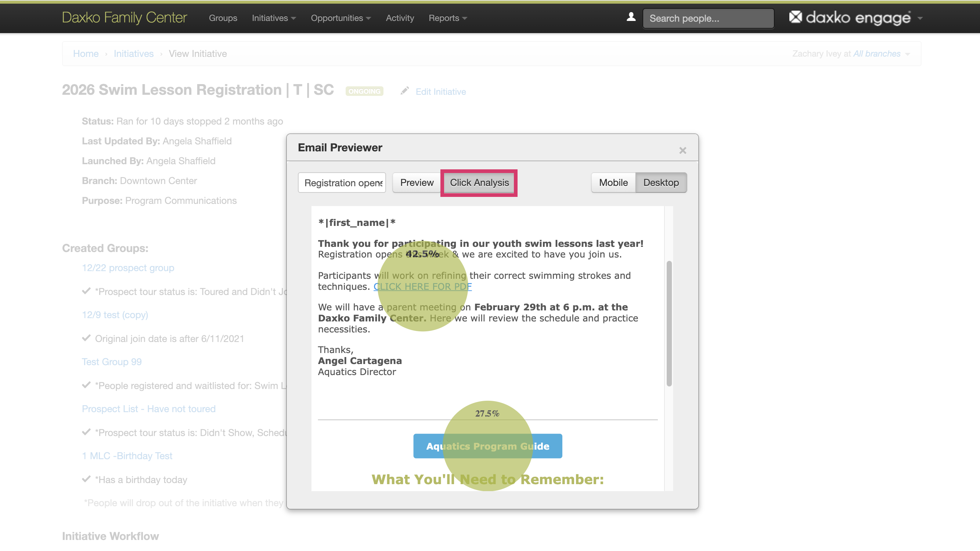Open the Registration opens email dropdown

[342, 183]
